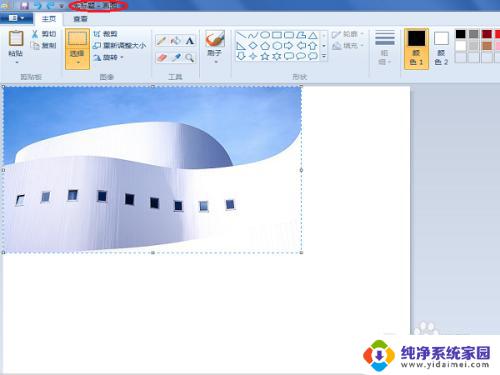Select the Six-point star shape
Screen dimensions: 500x375
[x=277, y=56]
